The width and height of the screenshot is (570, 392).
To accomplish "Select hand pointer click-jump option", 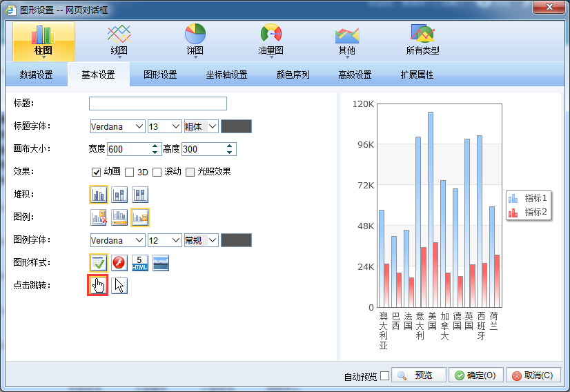I will click(98, 286).
